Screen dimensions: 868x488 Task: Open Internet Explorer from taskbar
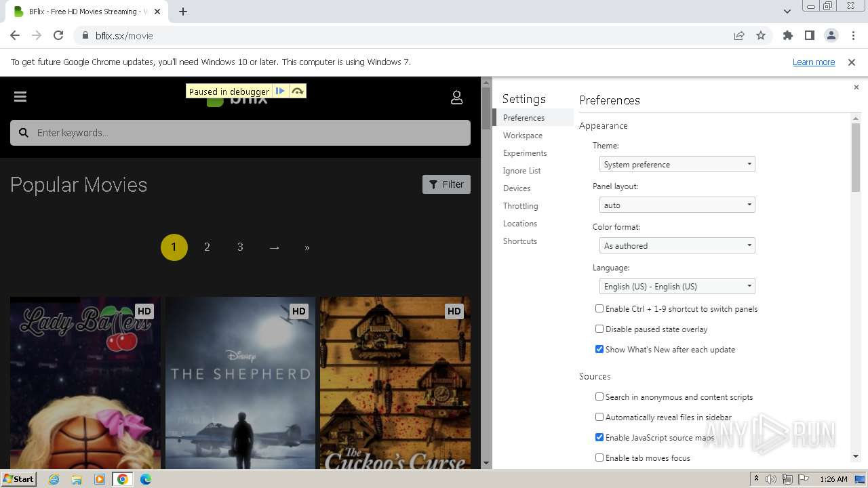coord(54,479)
